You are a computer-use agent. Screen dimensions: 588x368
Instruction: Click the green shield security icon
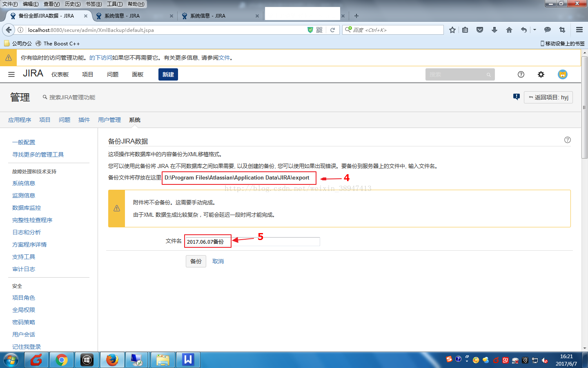310,30
